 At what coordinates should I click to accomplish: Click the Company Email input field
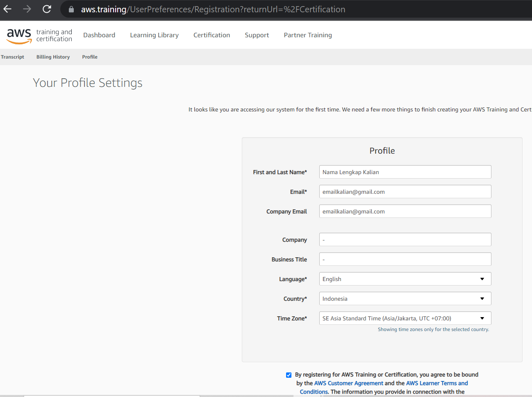coord(405,211)
